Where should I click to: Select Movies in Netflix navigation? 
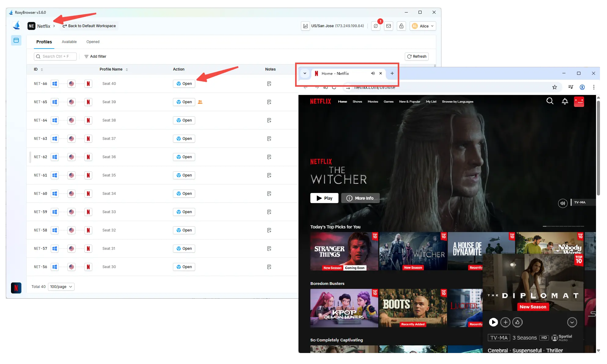click(x=373, y=101)
